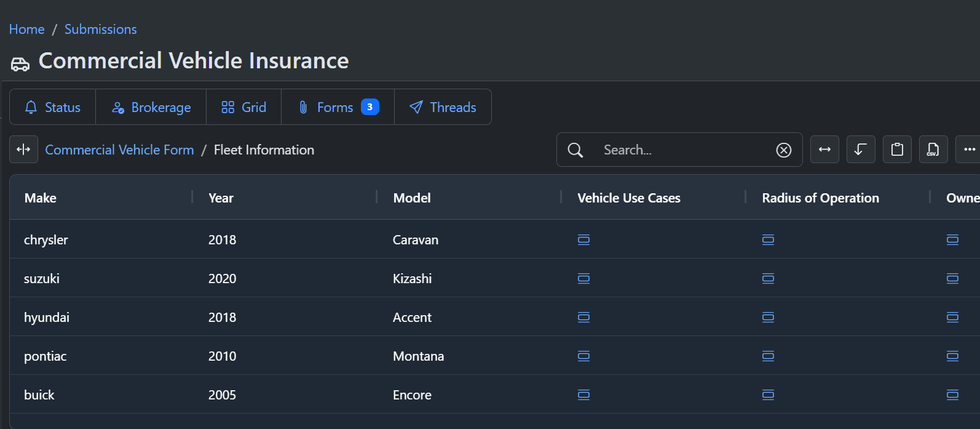Screen dimensions: 980x429
Task: Select the Caravan model cell
Action: pyautogui.click(x=470, y=239)
